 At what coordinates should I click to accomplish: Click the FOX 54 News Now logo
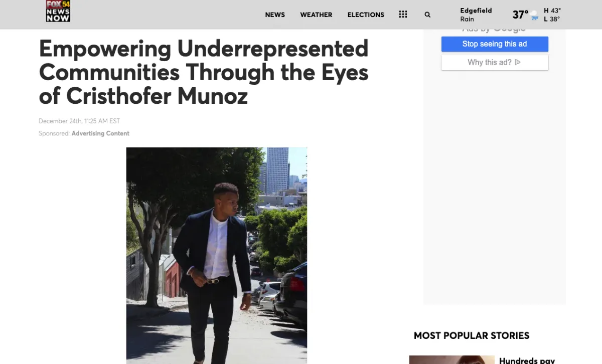tap(58, 11)
